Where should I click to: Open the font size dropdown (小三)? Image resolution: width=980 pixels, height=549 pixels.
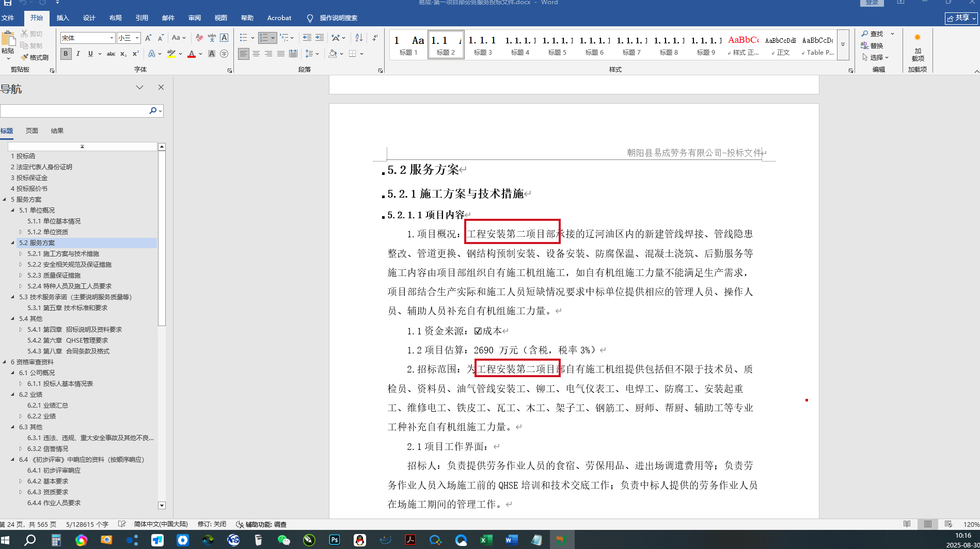[x=137, y=38]
